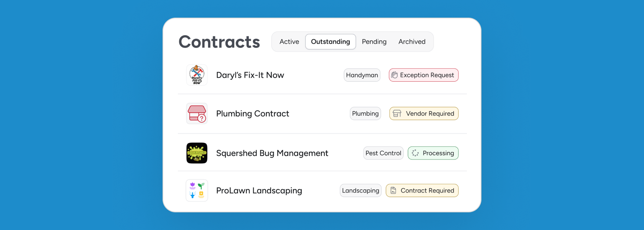Select the Outstanding tab
The image size is (644, 230).
[x=330, y=42]
